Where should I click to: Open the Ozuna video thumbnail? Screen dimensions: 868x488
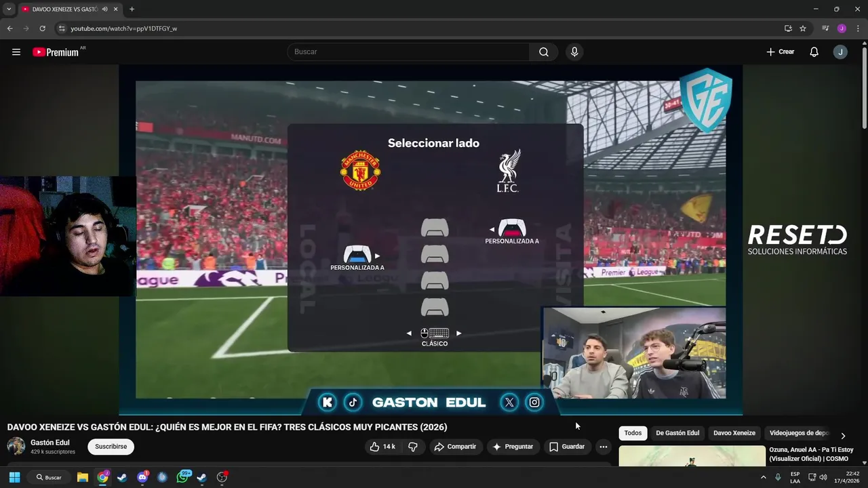click(692, 455)
